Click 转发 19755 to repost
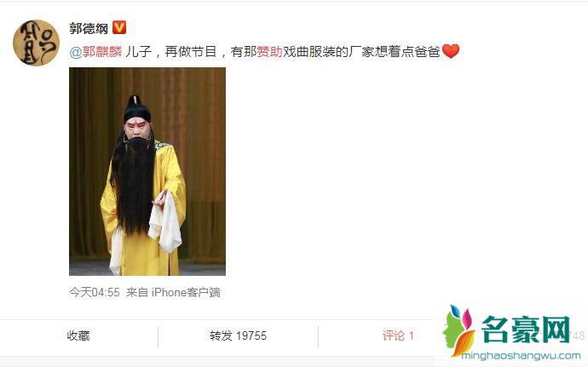The image size is (588, 367). pos(238,335)
